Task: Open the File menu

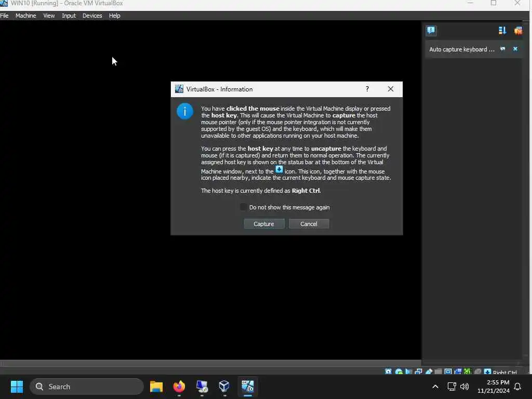Action: point(4,16)
